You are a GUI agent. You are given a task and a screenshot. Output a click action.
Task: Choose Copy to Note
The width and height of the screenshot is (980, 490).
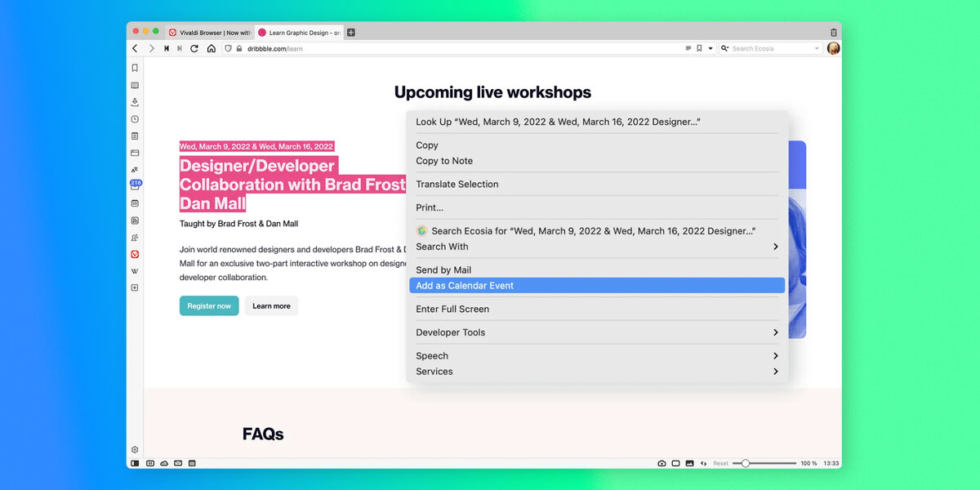click(x=597, y=161)
